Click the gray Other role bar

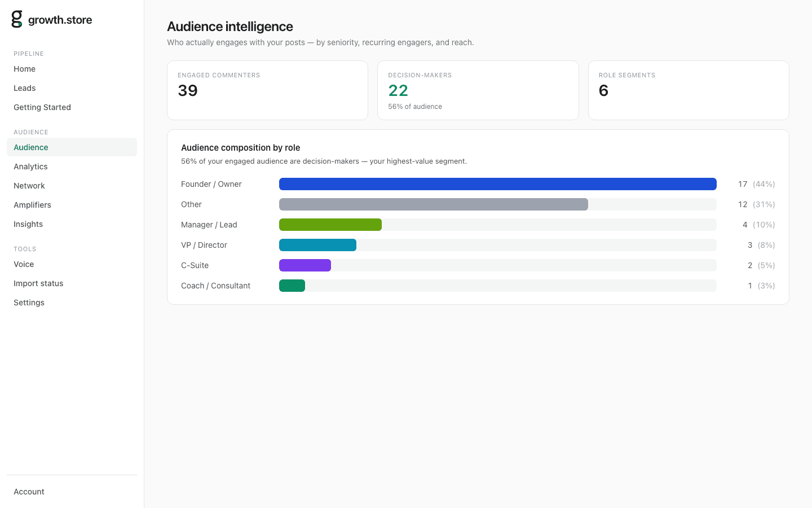(x=434, y=204)
